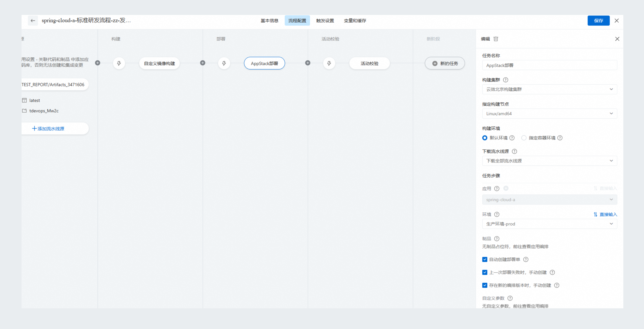Click the add icon next to 应用
Image resolution: width=644 pixels, height=329 pixels.
click(506, 188)
